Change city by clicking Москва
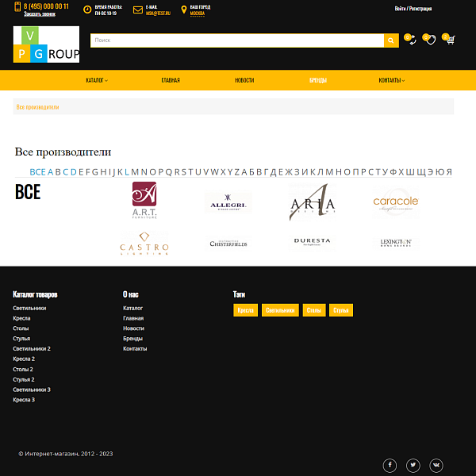The image size is (476, 476). coord(197,13)
